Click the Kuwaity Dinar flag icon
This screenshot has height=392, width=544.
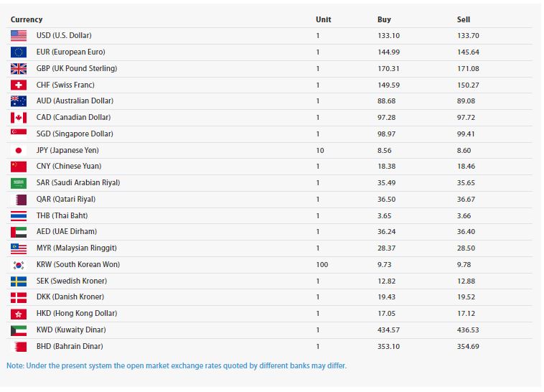[x=19, y=330]
